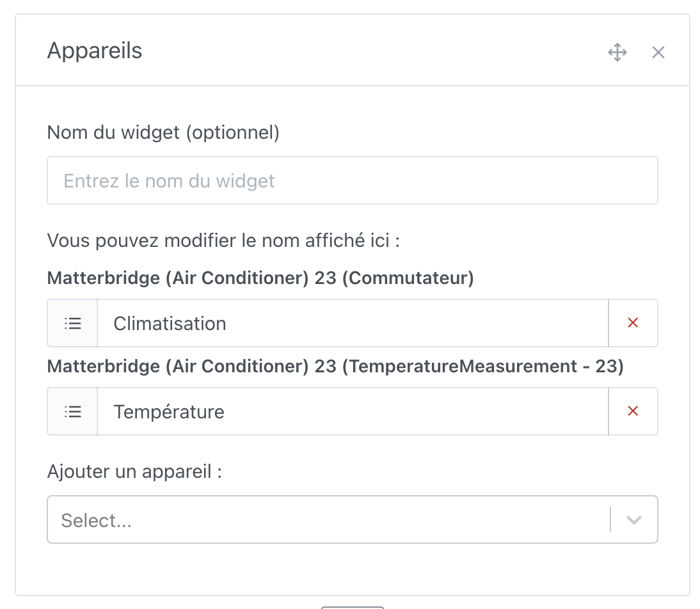Viewport: 700px width, 609px height.
Task: Remove the TemperatureMeasurement device entry
Action: [x=632, y=411]
